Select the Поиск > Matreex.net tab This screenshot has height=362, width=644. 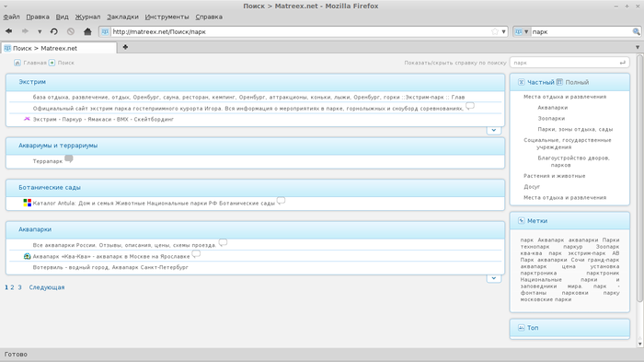click(x=59, y=48)
